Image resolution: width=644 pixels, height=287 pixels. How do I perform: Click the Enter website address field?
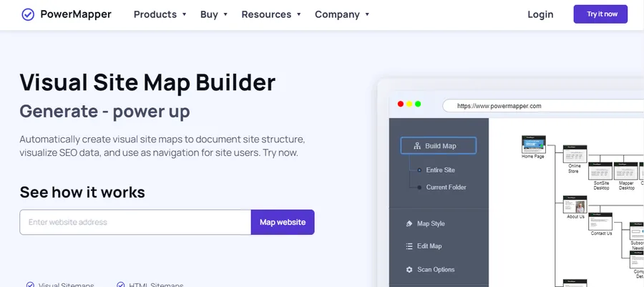pos(135,222)
